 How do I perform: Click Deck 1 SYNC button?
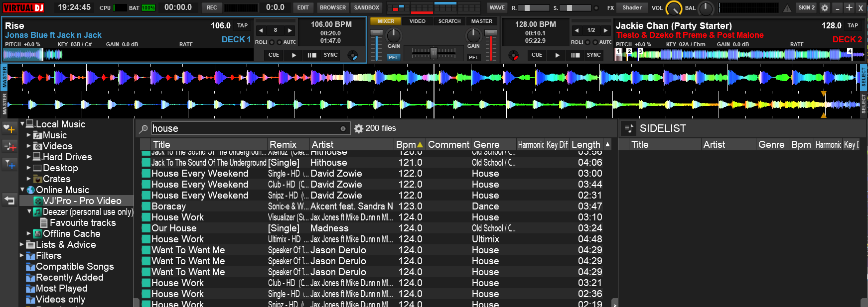point(331,55)
